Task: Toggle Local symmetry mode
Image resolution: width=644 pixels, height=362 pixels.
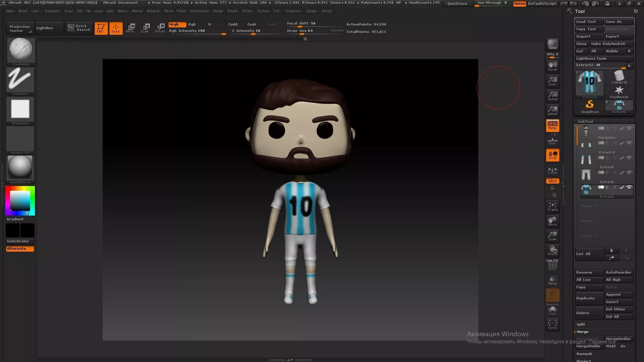Action: tap(552, 155)
